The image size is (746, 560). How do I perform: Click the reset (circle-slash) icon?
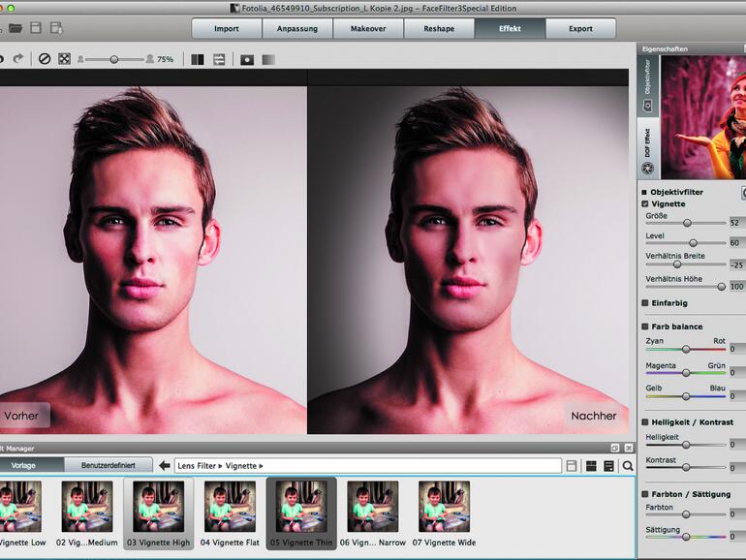[x=44, y=59]
